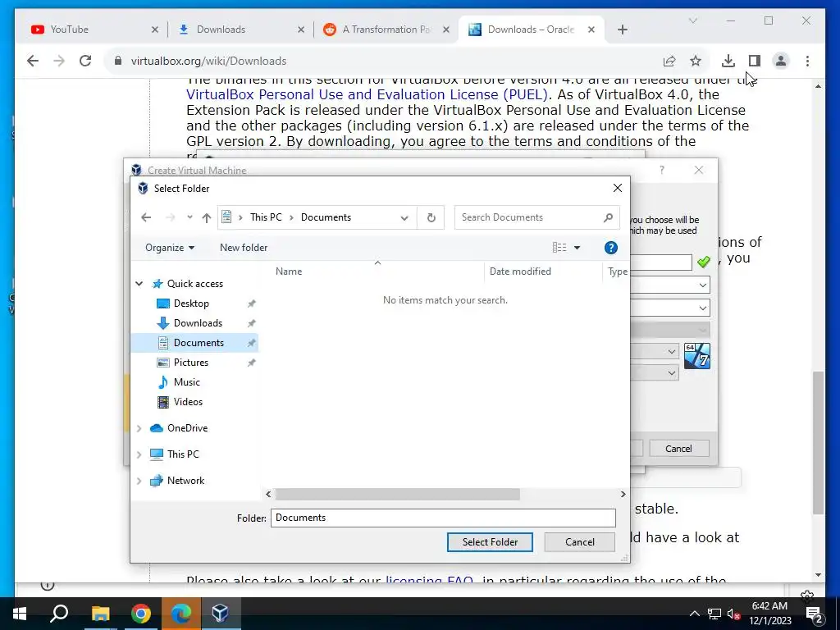Click the Chrome back arrow

point(33,61)
